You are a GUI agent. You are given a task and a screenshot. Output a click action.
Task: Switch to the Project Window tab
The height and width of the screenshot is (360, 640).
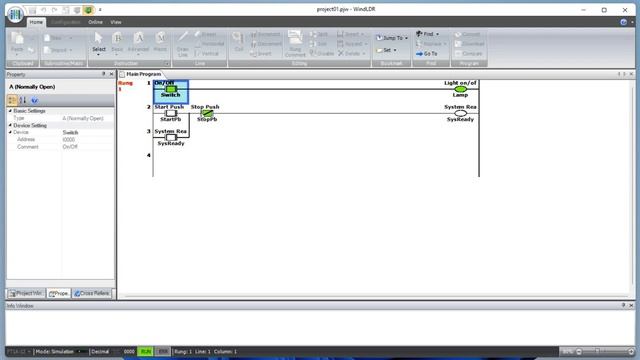coord(26,293)
